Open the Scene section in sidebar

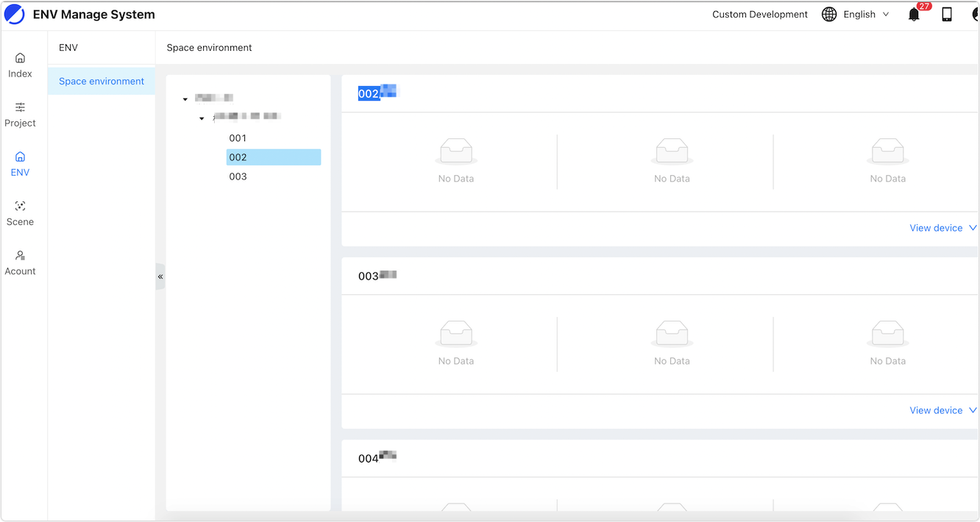click(20, 213)
